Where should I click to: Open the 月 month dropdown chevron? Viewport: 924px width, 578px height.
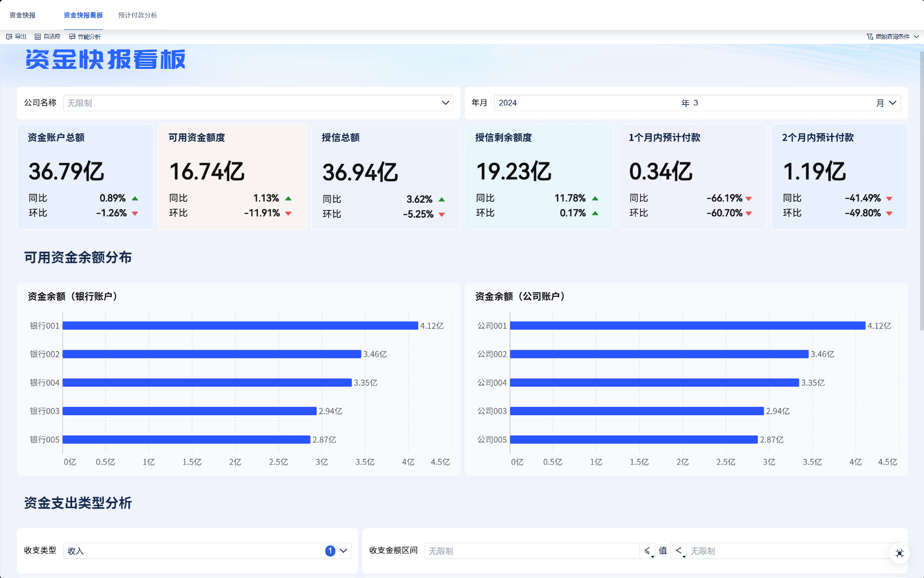892,103
